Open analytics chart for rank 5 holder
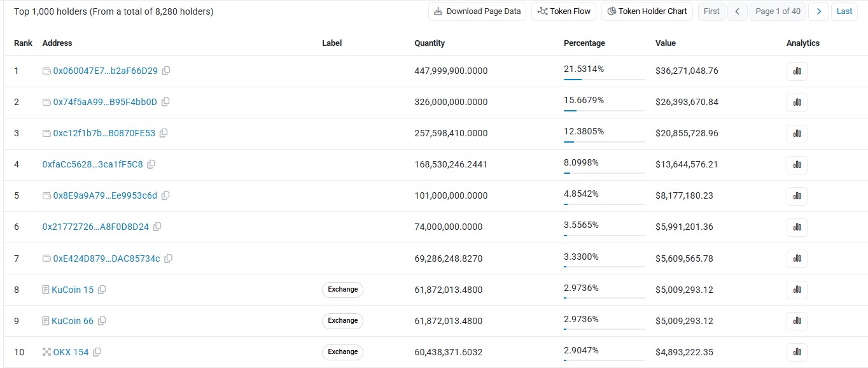 coord(797,196)
